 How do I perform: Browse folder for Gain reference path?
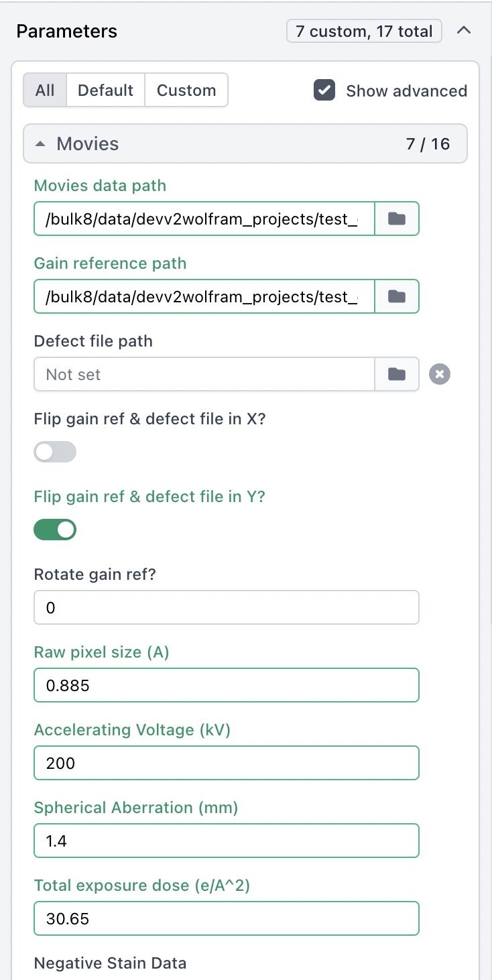tap(397, 296)
